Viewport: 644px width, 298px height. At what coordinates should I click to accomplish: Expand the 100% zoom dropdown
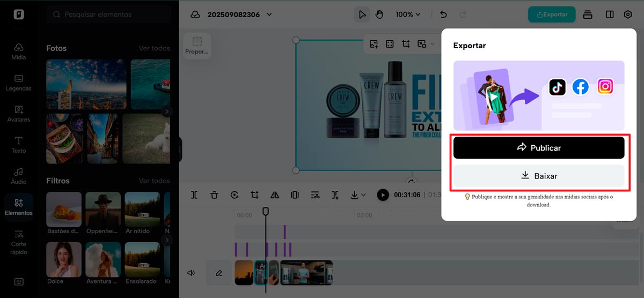pos(408,14)
